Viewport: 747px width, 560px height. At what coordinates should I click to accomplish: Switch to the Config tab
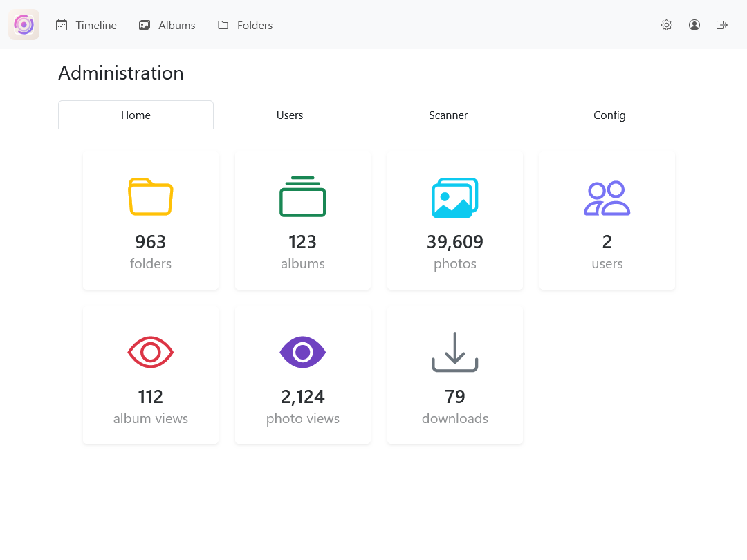[x=609, y=115]
